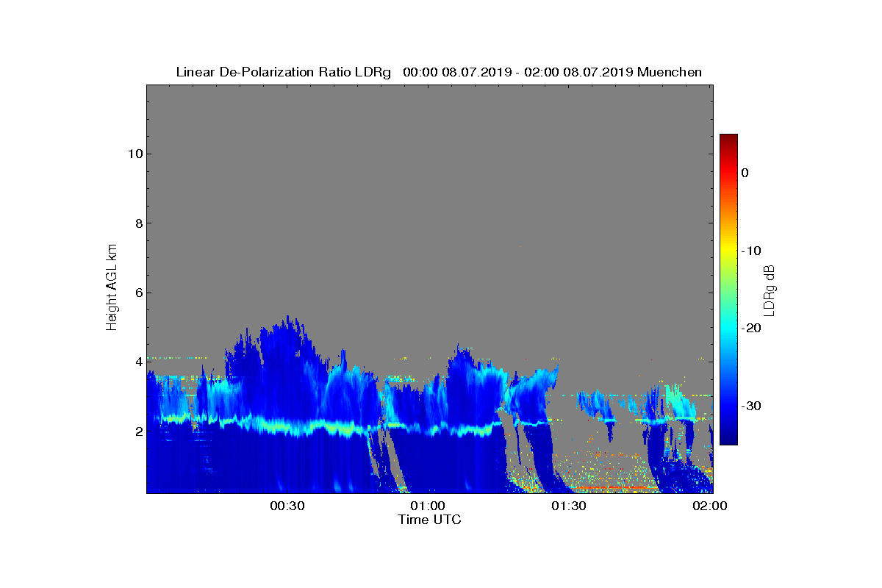Click the colorbar value 0
882x588 pixels.
[x=745, y=173]
